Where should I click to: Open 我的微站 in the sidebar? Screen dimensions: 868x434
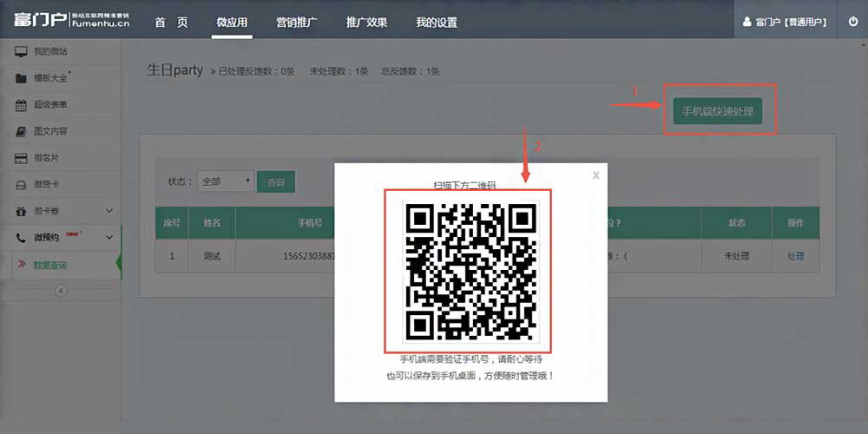pyautogui.click(x=51, y=52)
